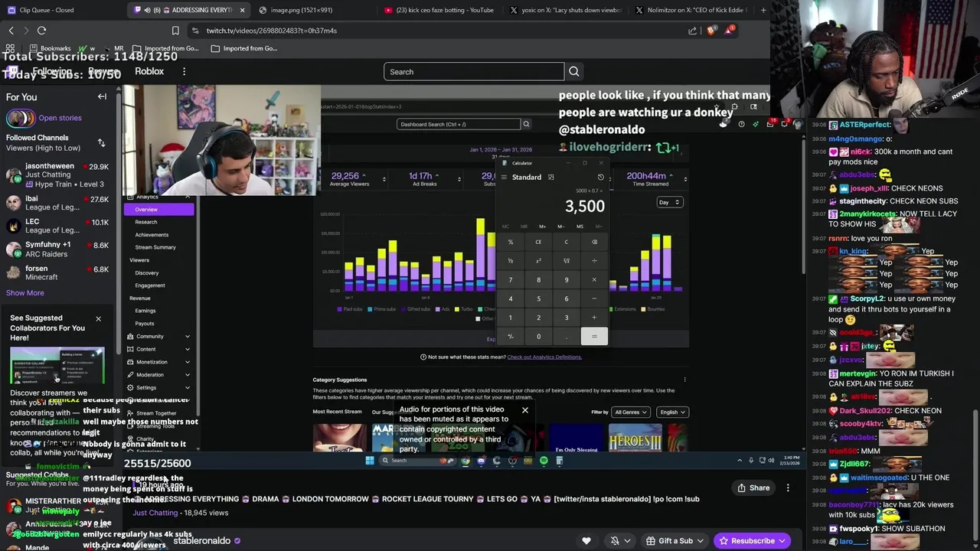Image resolution: width=980 pixels, height=551 pixels.
Task: Open Discord icon in streamed taskbar
Action: coord(481,461)
